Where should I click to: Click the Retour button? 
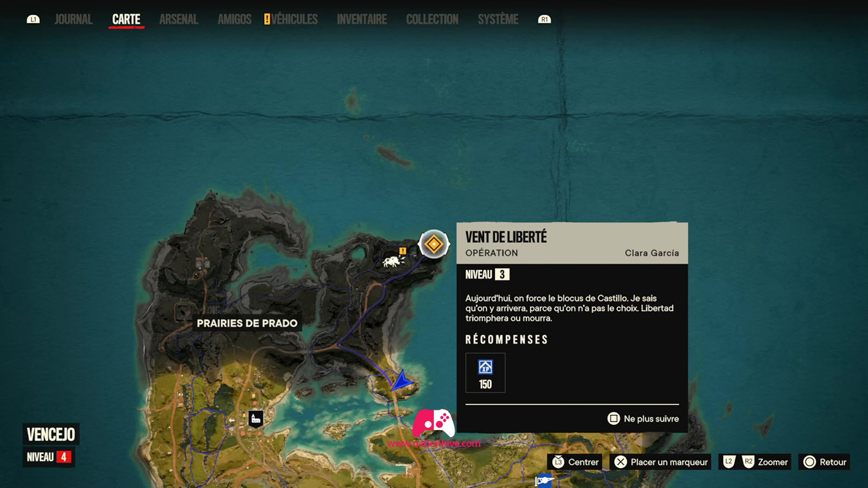point(824,462)
